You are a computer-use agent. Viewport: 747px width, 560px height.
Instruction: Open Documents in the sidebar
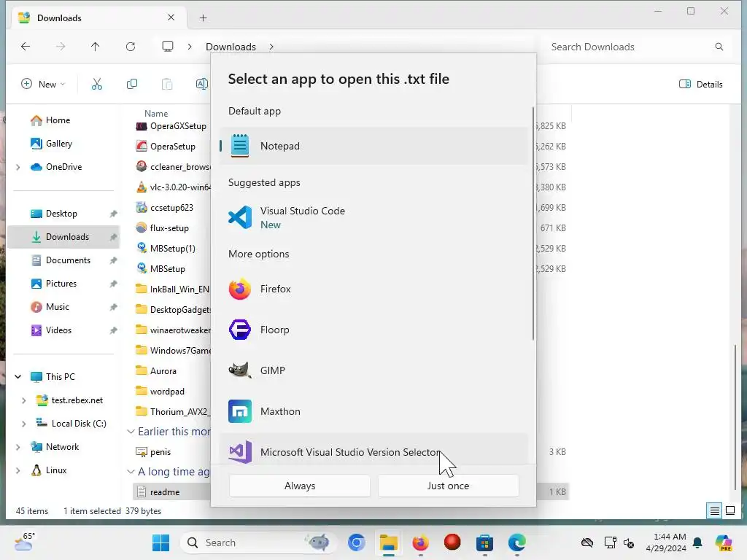point(68,260)
